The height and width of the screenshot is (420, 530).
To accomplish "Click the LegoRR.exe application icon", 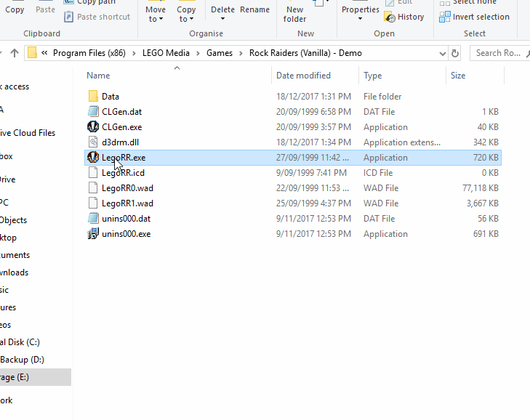I will click(x=93, y=158).
